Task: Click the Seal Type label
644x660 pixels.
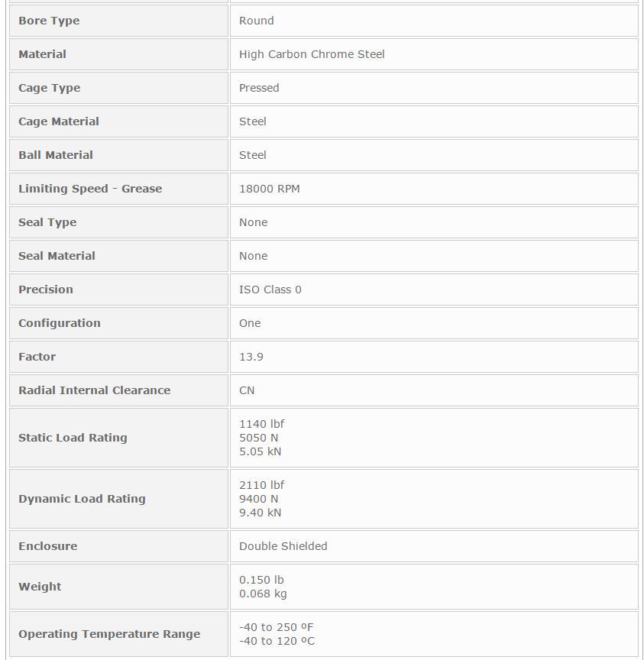Action: pos(47,222)
